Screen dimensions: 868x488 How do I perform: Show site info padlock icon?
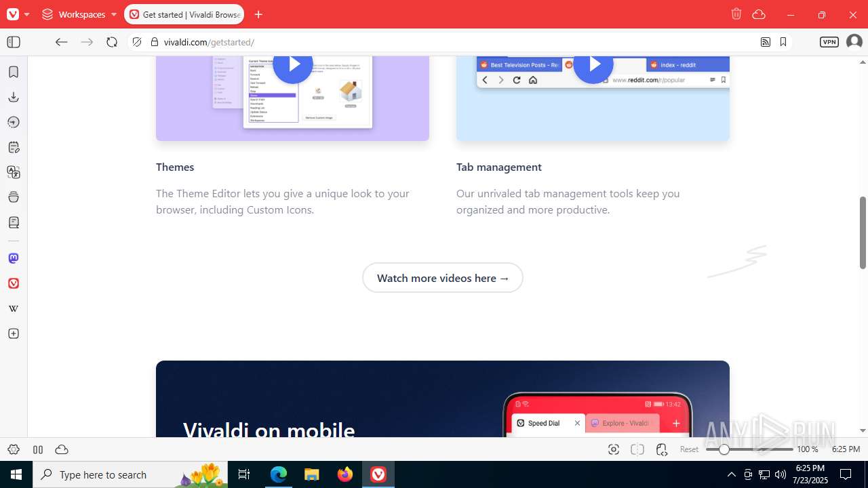pos(154,42)
